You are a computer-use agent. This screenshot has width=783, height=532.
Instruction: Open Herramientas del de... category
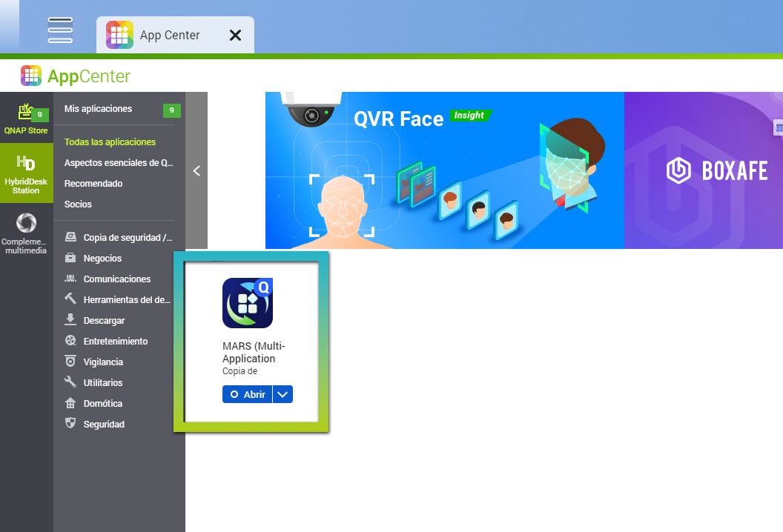coord(127,300)
